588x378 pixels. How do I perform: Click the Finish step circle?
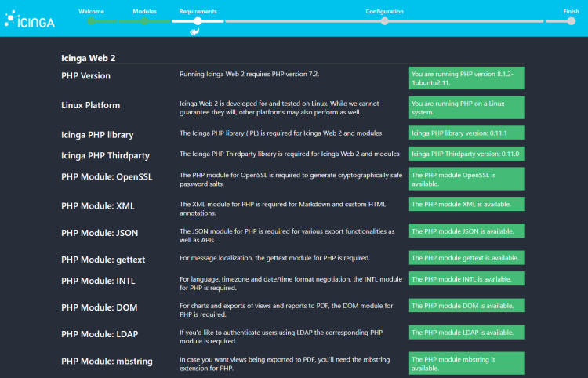571,21
